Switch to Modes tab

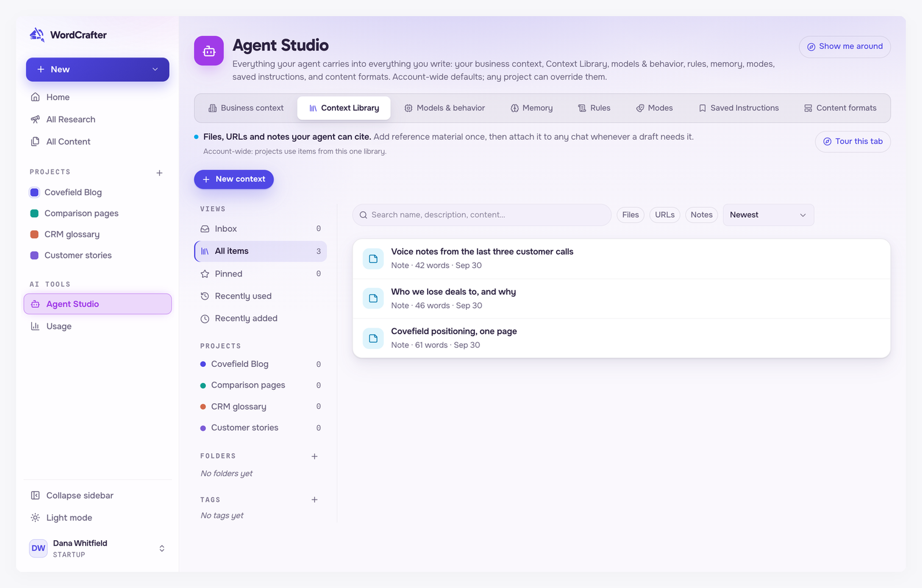654,108
